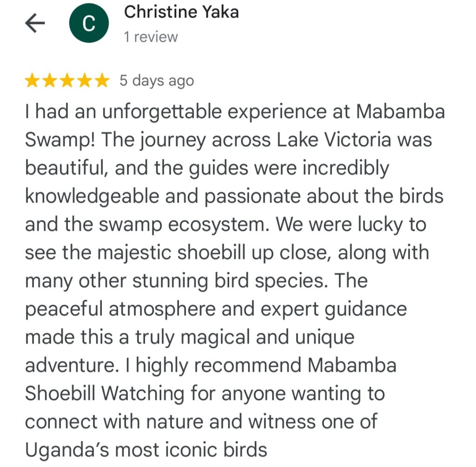This screenshot has height=467, width=476.
Task: Click 'peaceful atmosphere' in the review text
Action: (x=120, y=310)
